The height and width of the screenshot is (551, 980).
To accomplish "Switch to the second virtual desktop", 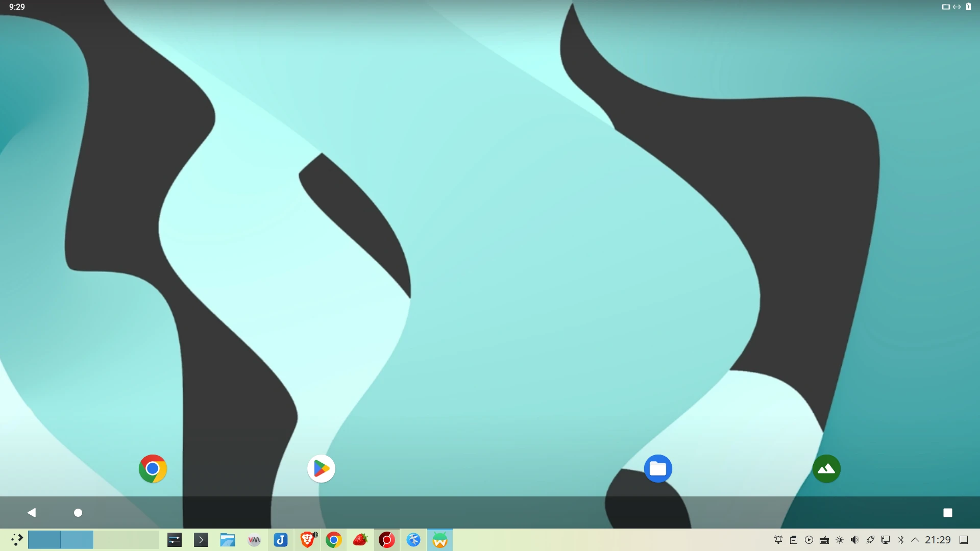I will [77, 540].
